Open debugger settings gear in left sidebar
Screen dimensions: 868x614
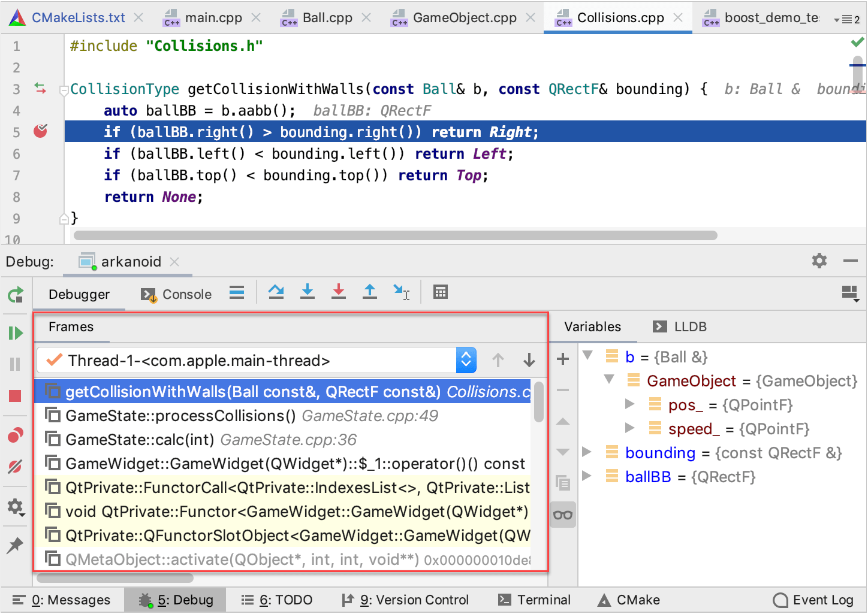pos(16,507)
